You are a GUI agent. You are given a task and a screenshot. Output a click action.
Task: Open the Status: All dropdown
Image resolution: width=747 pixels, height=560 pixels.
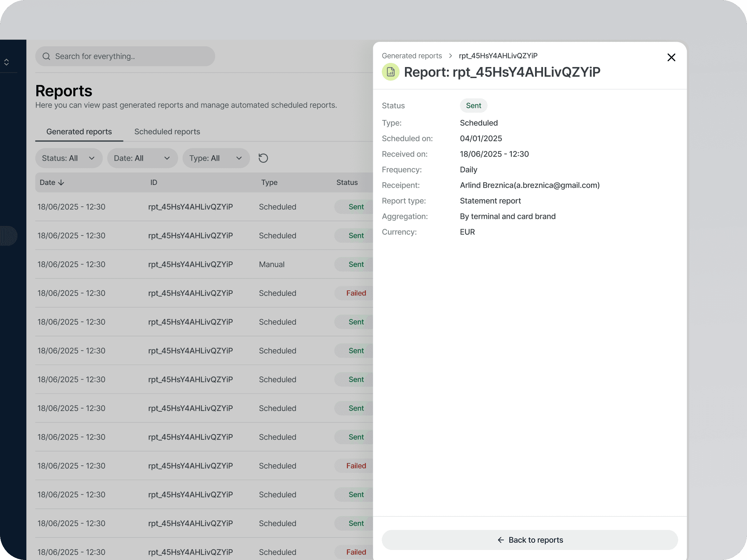pyautogui.click(x=68, y=158)
